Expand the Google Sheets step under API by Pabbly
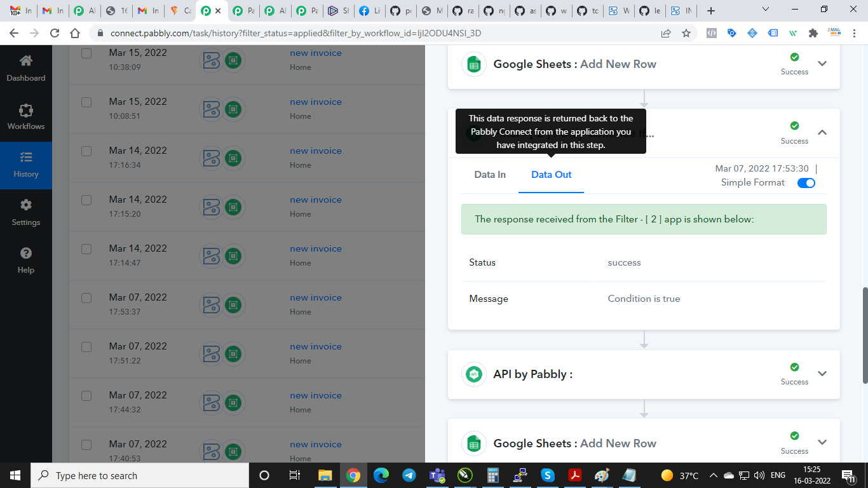The image size is (868, 488). pos(822,443)
